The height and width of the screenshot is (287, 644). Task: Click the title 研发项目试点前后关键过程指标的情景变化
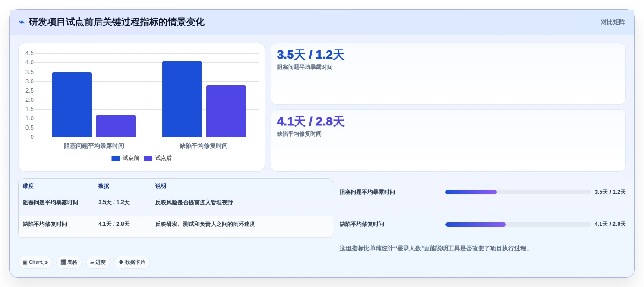[x=117, y=22]
